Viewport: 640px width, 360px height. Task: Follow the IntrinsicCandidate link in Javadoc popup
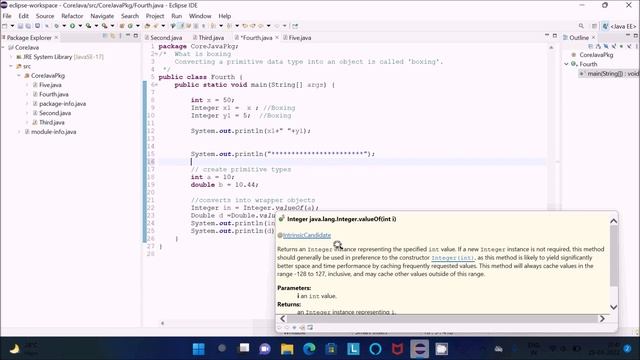(x=307, y=235)
